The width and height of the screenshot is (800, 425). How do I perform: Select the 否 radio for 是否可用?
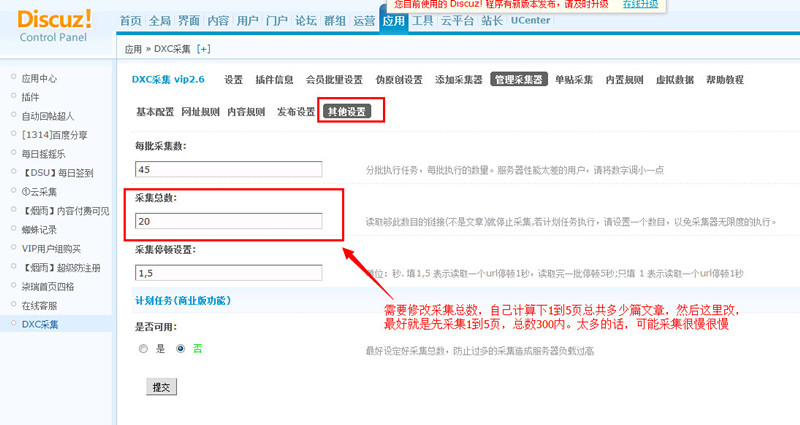click(181, 349)
